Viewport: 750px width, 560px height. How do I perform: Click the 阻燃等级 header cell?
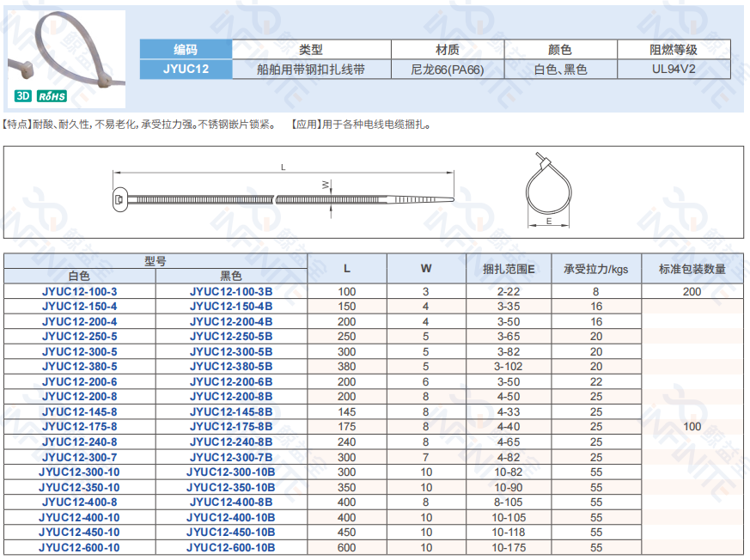pos(674,49)
